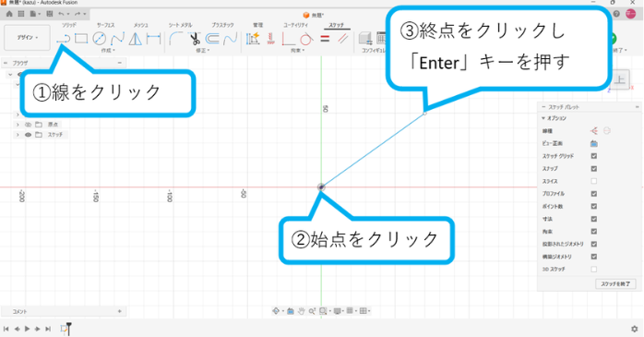The image size is (644, 337).
Task: Switch to the Sheet Metal tab
Action: click(180, 25)
